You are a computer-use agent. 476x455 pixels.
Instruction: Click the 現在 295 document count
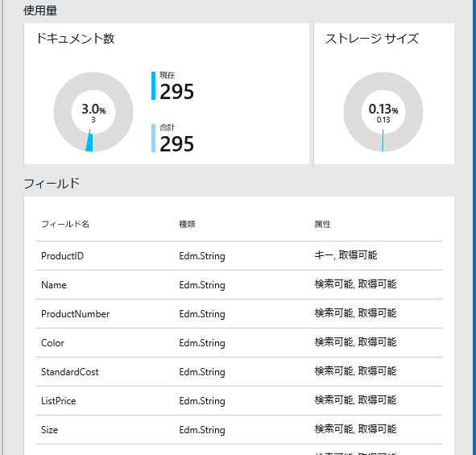(x=176, y=92)
